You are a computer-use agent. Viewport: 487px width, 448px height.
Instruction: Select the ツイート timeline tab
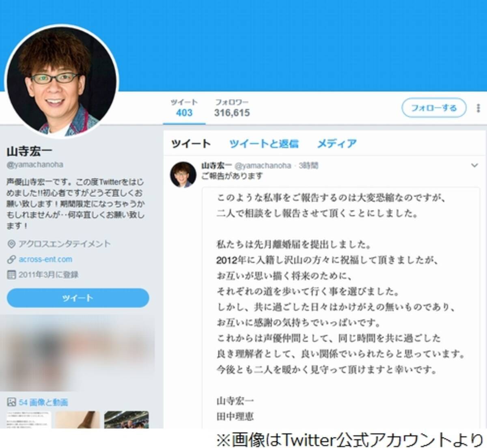point(191,144)
